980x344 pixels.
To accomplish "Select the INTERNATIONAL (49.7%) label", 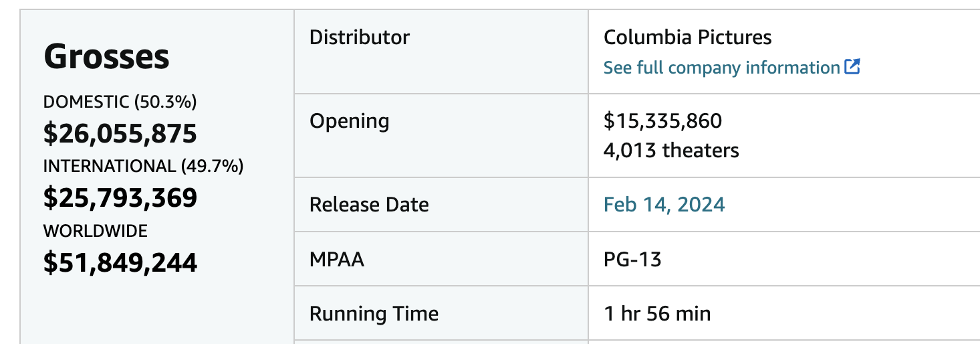I will tap(144, 166).
